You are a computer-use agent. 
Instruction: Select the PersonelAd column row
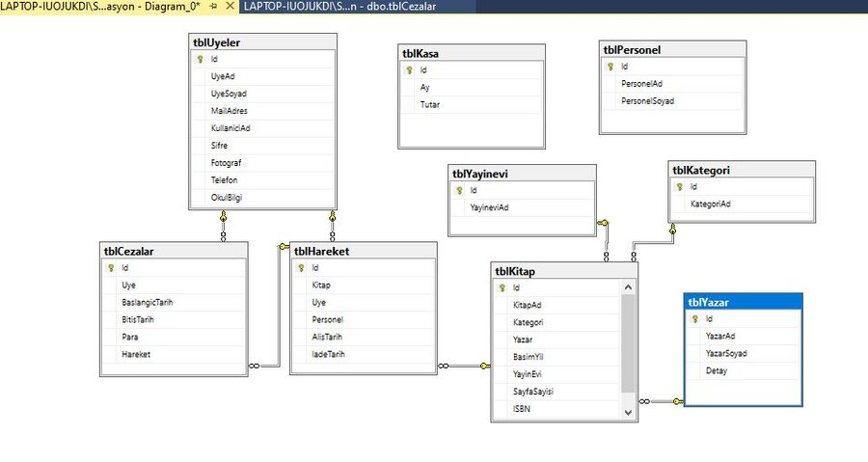click(x=672, y=84)
